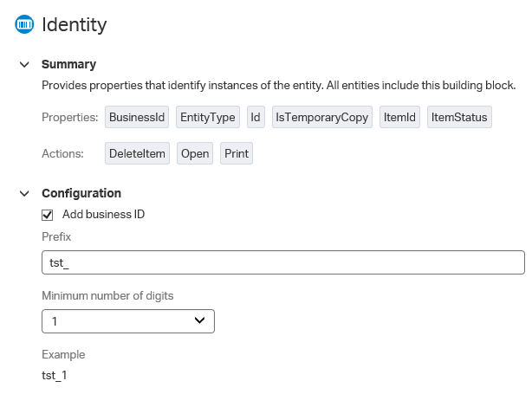Click the Open action tag
The height and width of the screenshot is (394, 532).
195,153
